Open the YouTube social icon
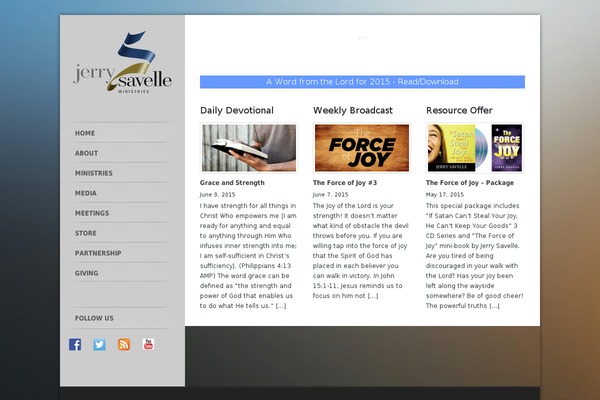Image resolution: width=600 pixels, height=400 pixels. 148,344
